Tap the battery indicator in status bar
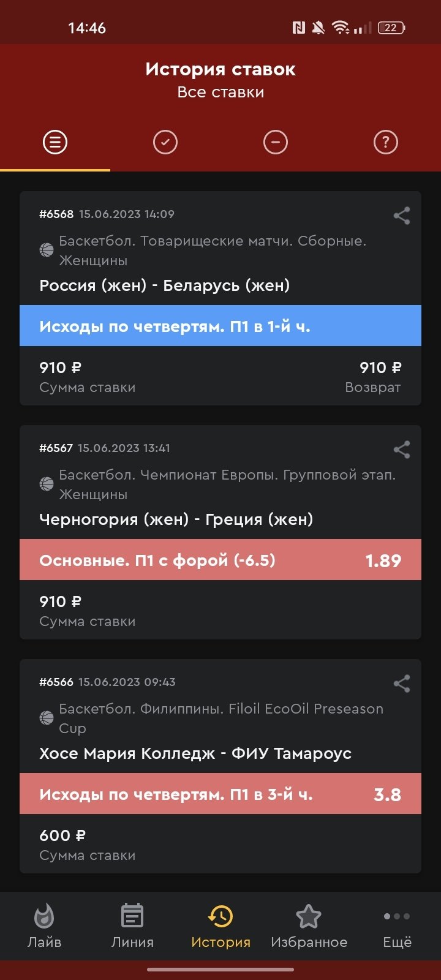This screenshot has width=441, height=980. [x=391, y=28]
